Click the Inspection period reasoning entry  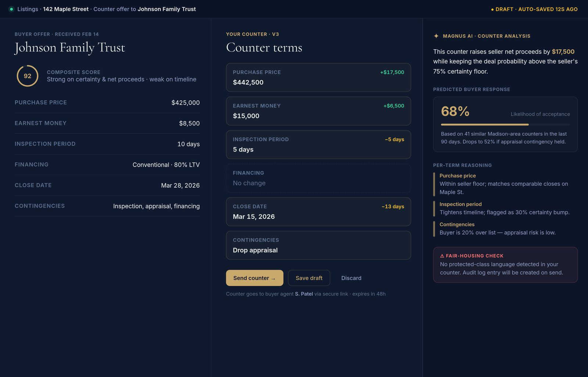(505, 208)
